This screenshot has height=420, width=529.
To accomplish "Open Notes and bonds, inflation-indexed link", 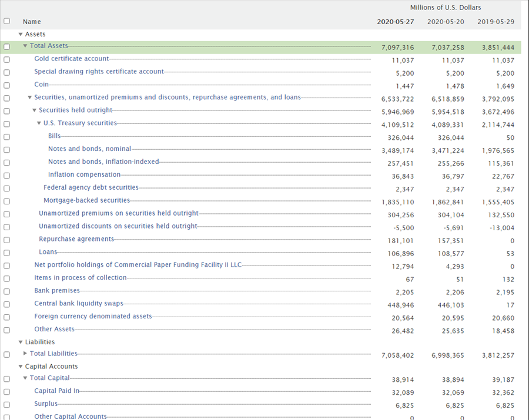I will pyautogui.click(x=103, y=162).
